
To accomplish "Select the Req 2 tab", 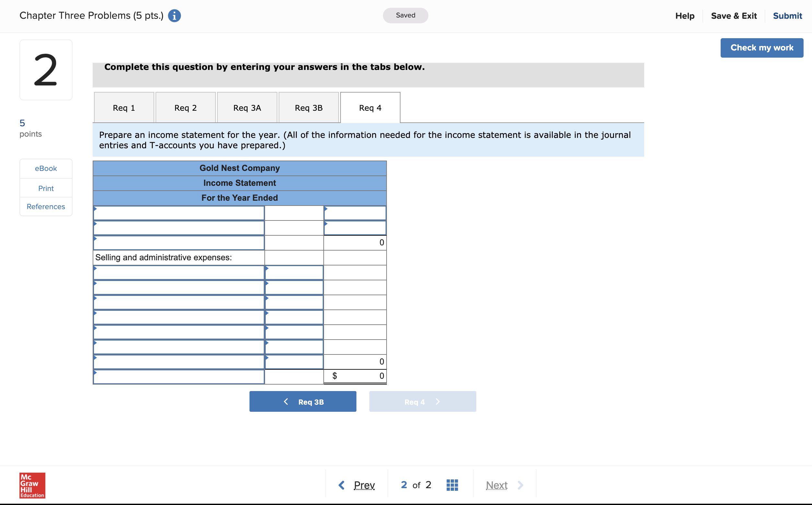I will click(185, 107).
